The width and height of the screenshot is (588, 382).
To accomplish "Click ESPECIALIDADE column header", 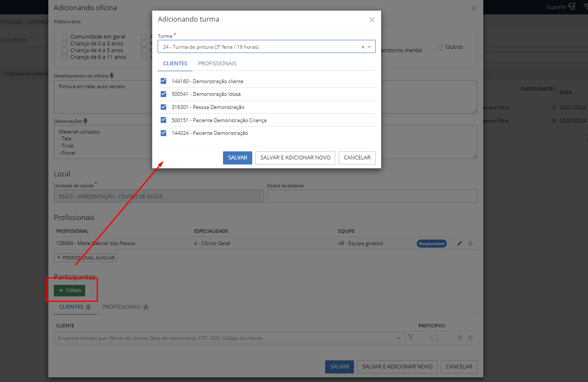I will [211, 231].
